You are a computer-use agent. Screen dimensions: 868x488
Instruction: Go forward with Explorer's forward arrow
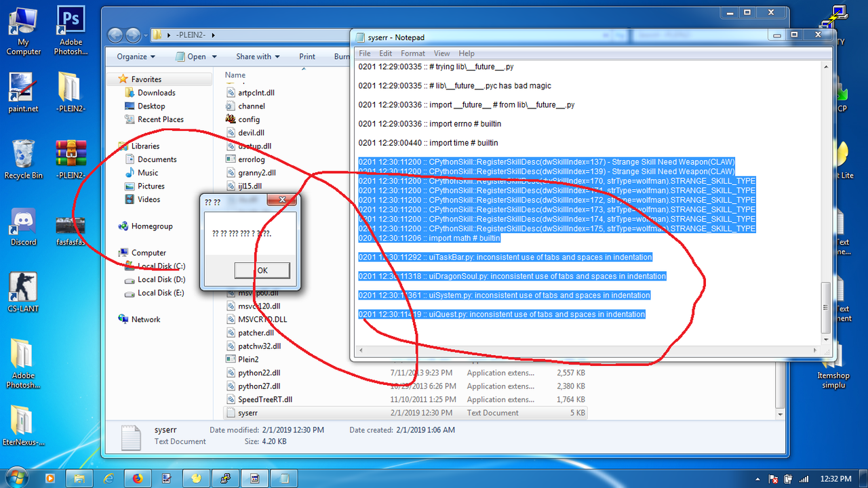(133, 35)
